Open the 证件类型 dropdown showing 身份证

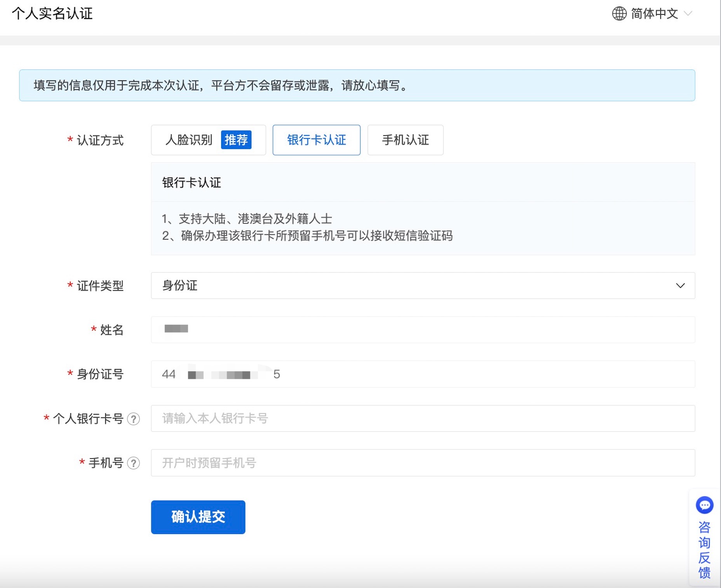point(423,285)
